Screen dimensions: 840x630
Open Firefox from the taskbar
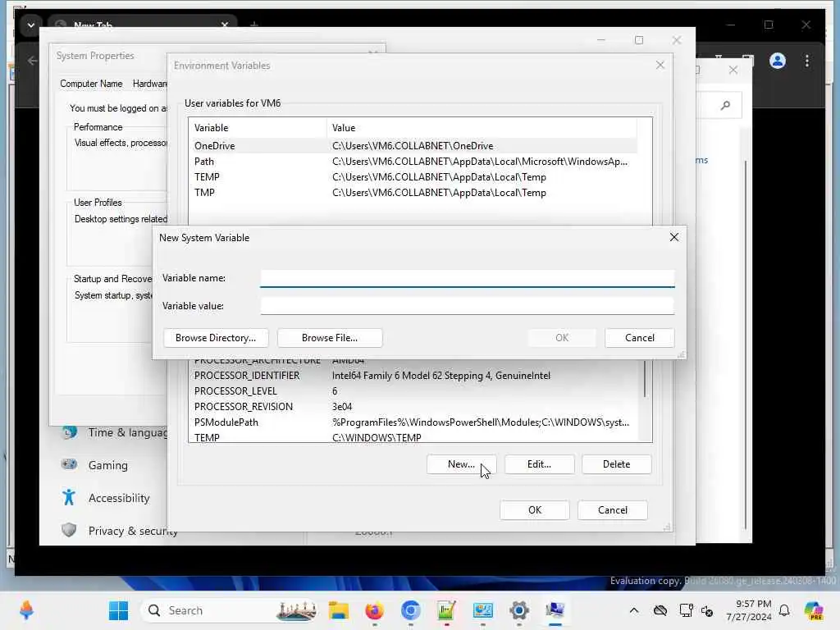tap(374, 610)
